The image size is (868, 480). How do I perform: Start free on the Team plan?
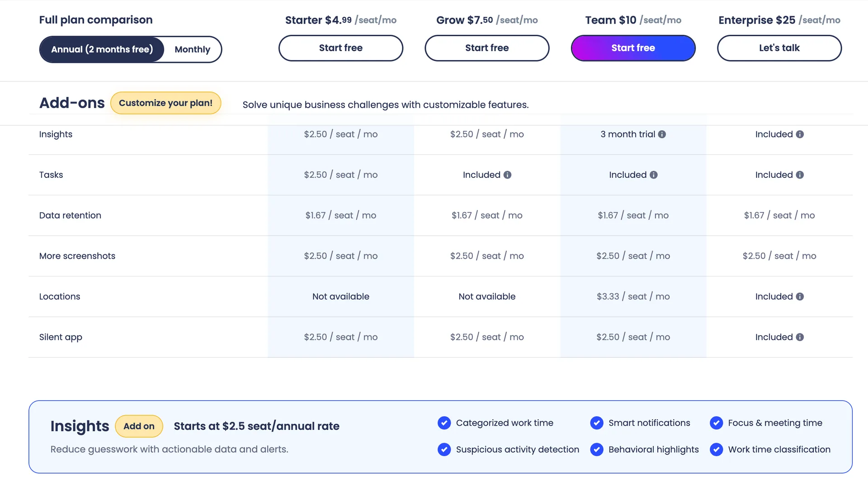tap(633, 48)
